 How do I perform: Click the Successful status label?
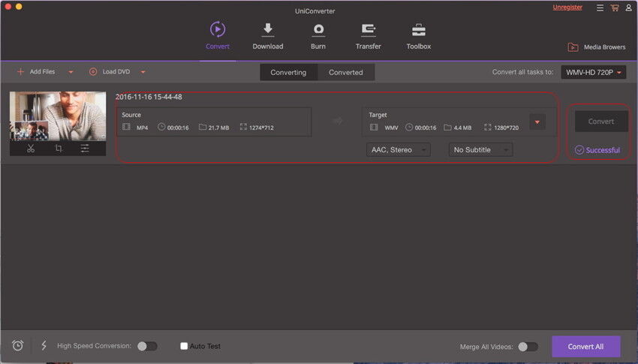[x=597, y=150]
